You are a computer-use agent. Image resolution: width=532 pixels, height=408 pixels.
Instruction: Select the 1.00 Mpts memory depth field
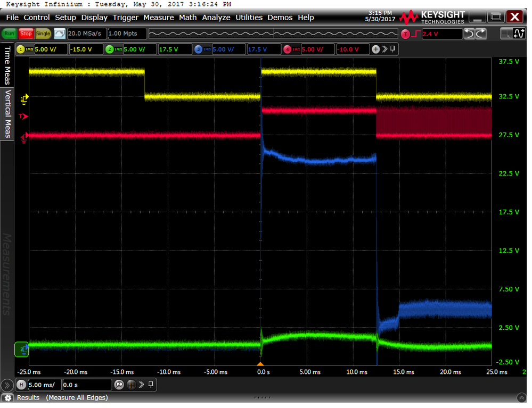point(127,34)
